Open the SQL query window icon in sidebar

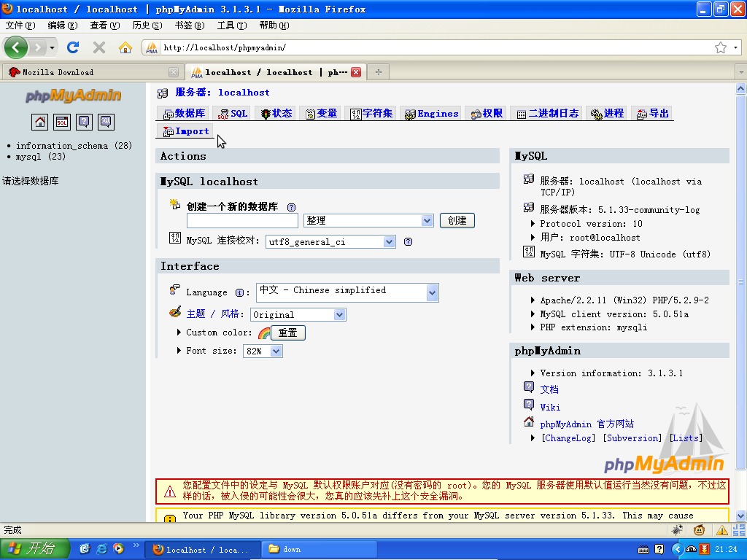pos(62,122)
